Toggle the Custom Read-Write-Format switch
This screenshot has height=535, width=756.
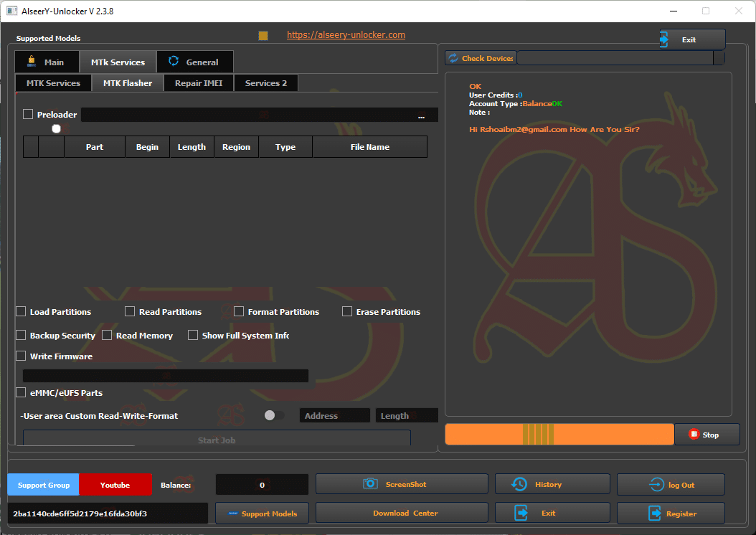pos(273,415)
